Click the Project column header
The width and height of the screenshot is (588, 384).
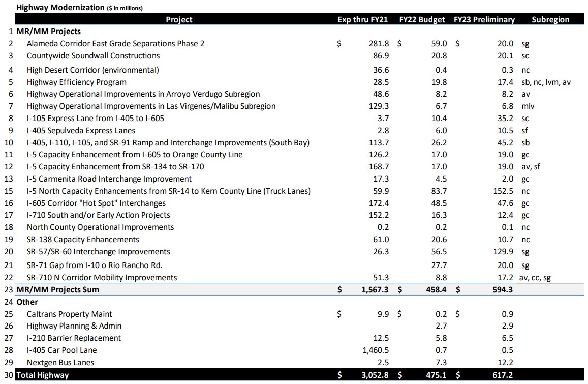click(x=179, y=19)
